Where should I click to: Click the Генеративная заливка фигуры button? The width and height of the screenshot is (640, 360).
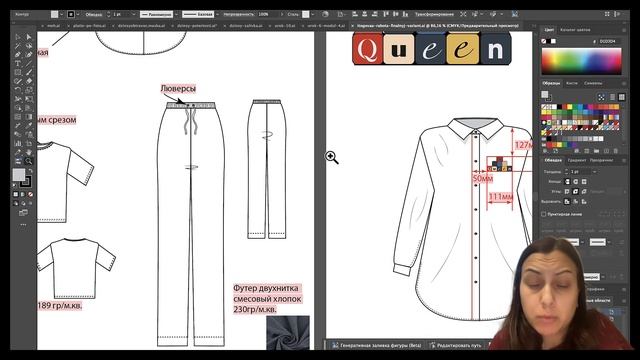coord(376,345)
